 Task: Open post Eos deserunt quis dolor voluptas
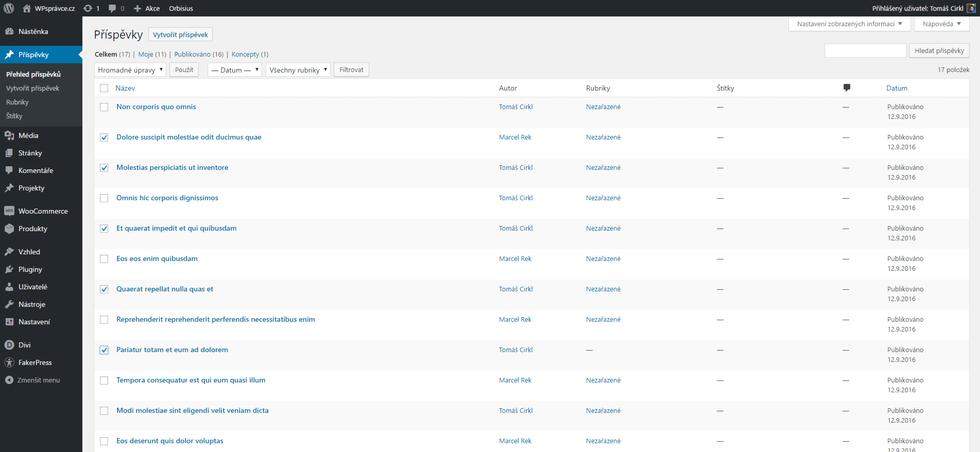(x=170, y=441)
